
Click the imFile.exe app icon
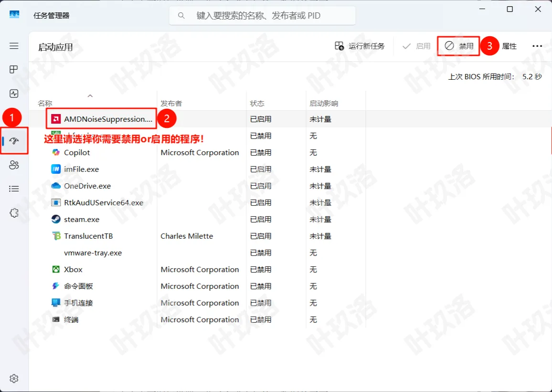tap(55, 169)
